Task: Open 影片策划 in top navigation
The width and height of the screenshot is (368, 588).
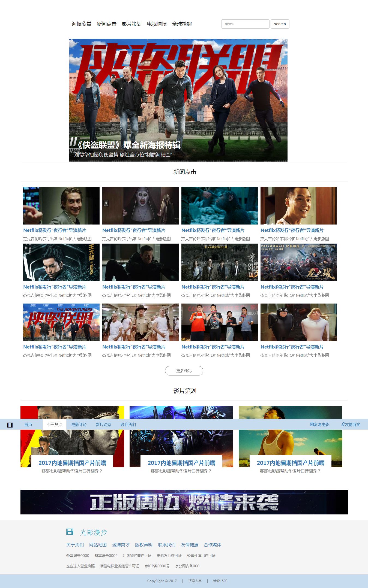Action: tap(132, 24)
